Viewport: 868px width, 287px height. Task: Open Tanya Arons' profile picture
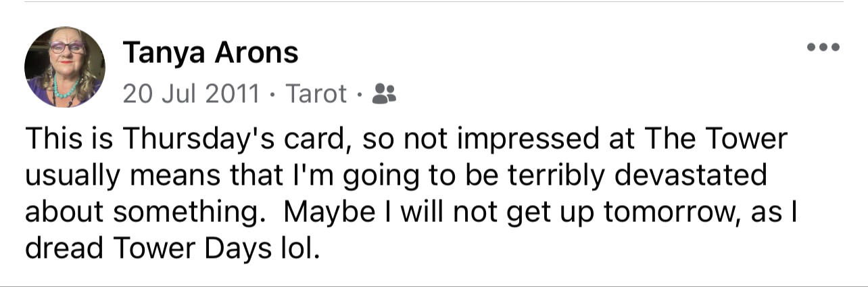tap(65, 67)
